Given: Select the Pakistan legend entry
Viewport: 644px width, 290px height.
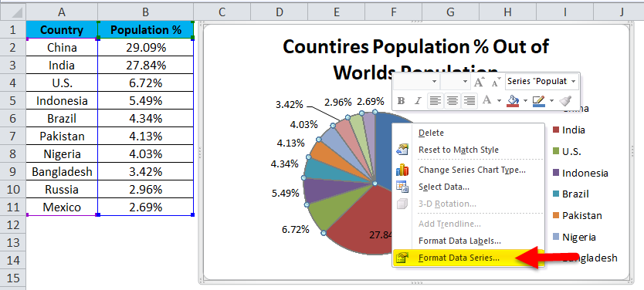Looking at the screenshot, I should tap(577, 215).
